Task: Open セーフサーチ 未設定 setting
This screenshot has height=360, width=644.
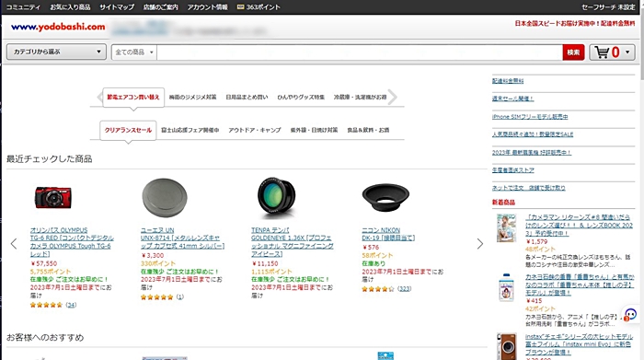Action: [x=608, y=7]
